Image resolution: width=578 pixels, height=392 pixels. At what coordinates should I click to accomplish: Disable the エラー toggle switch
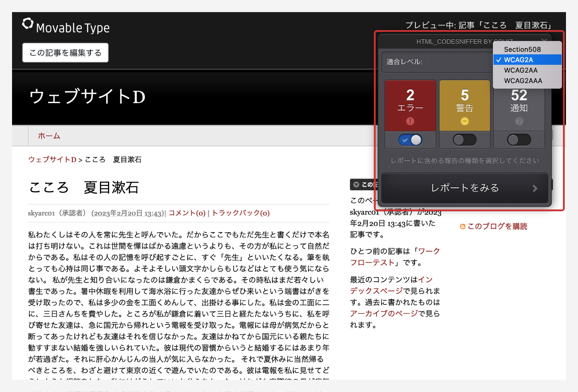click(410, 140)
